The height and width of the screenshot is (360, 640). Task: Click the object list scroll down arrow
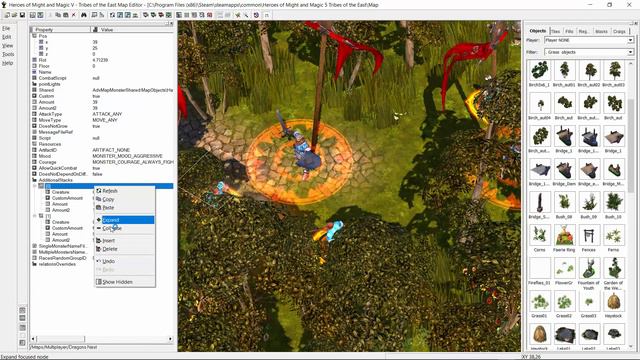[631, 346]
